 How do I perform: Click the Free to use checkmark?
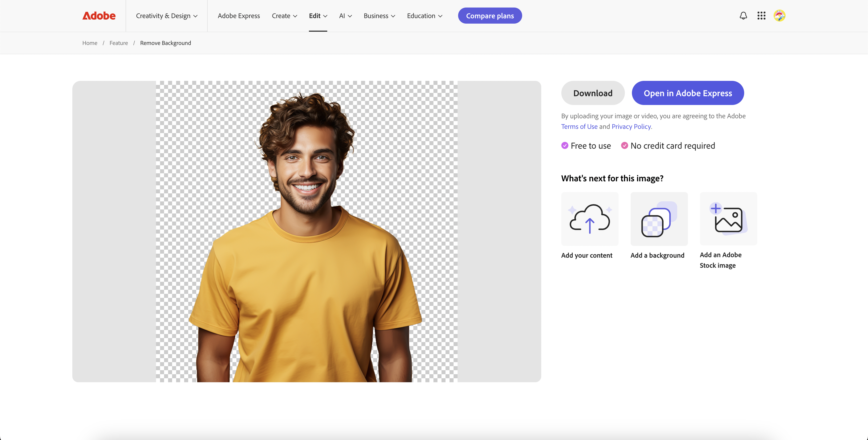[565, 146]
